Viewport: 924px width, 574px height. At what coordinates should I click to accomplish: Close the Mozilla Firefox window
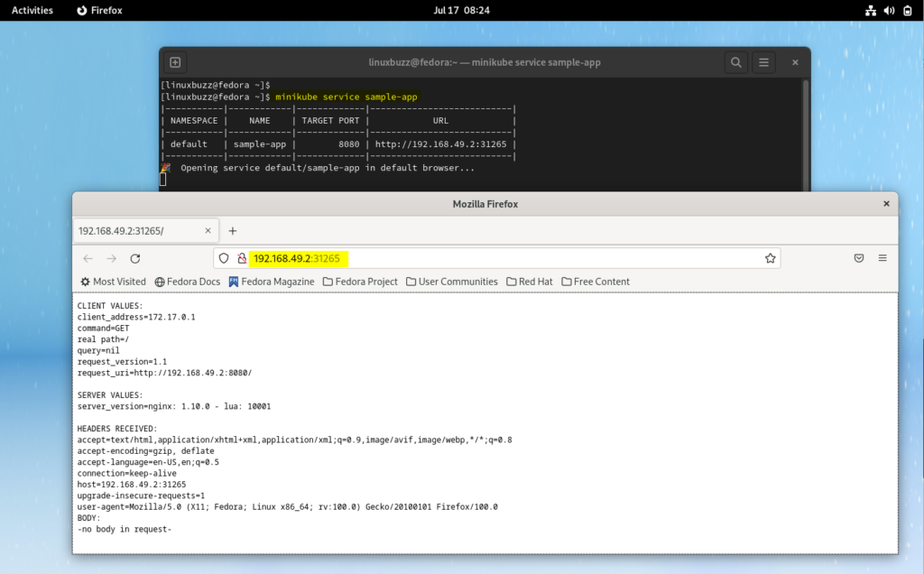886,203
